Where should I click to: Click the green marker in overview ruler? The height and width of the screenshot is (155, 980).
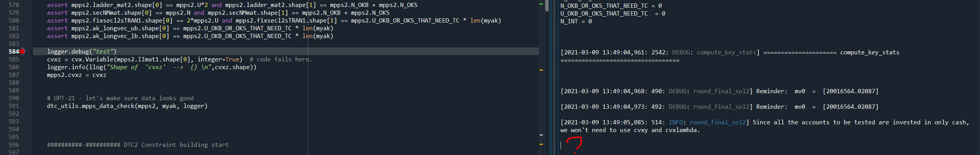click(x=541, y=4)
